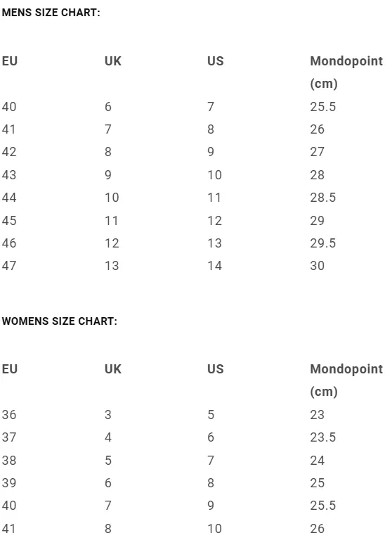Click mens UK size 13 cell

pyautogui.click(x=112, y=265)
